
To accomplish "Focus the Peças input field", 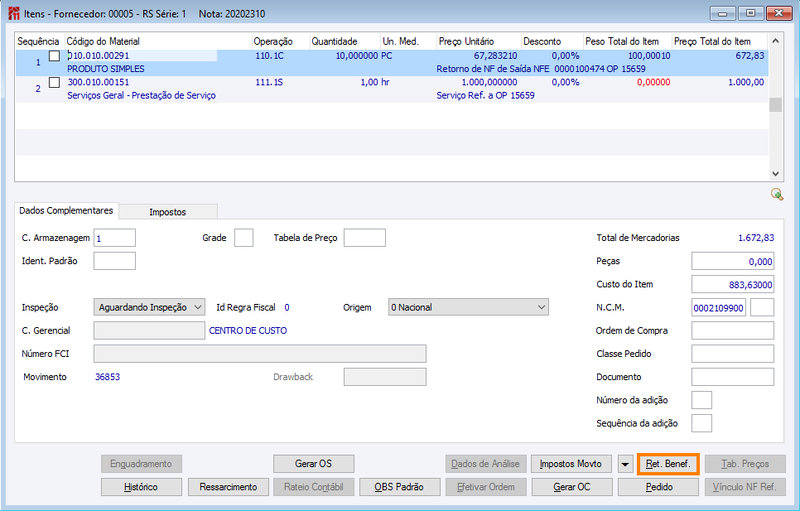I will click(x=733, y=261).
